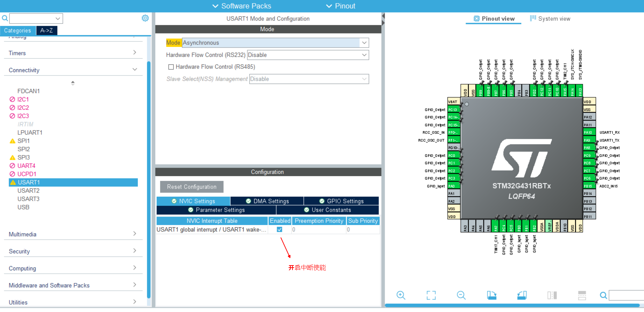Screen dimensions: 644x312
Task: Open the DMA Settings tab
Action: click(x=267, y=201)
